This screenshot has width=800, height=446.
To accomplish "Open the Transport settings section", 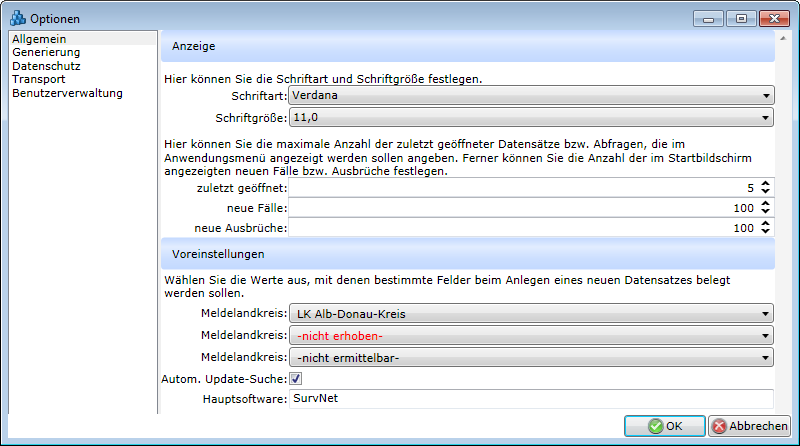I will pos(39,80).
